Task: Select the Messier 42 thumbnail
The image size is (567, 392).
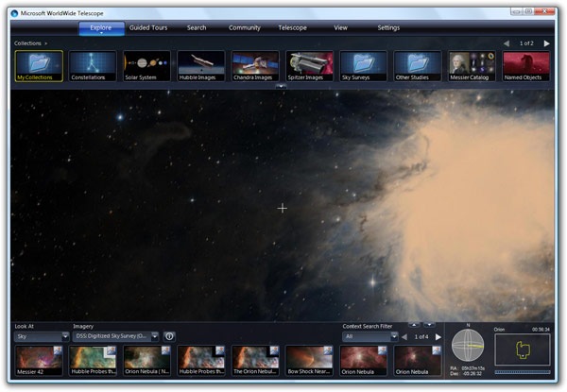Action: click(x=39, y=361)
